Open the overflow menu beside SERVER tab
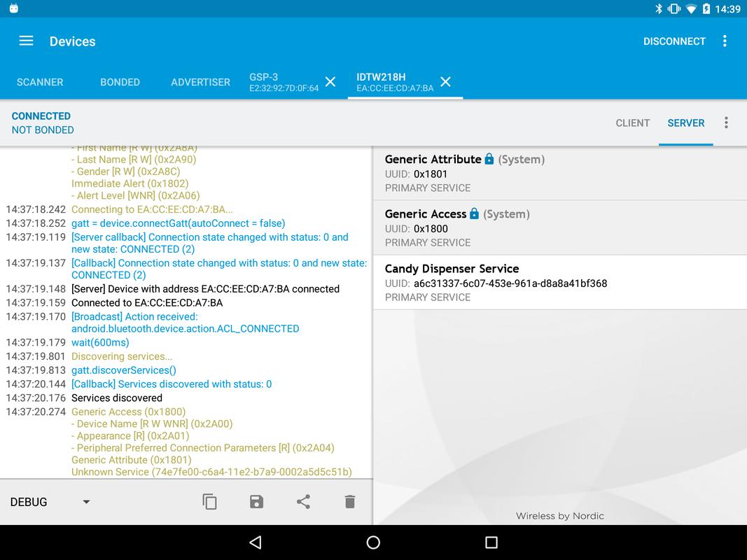This screenshot has width=747, height=560. [726, 122]
